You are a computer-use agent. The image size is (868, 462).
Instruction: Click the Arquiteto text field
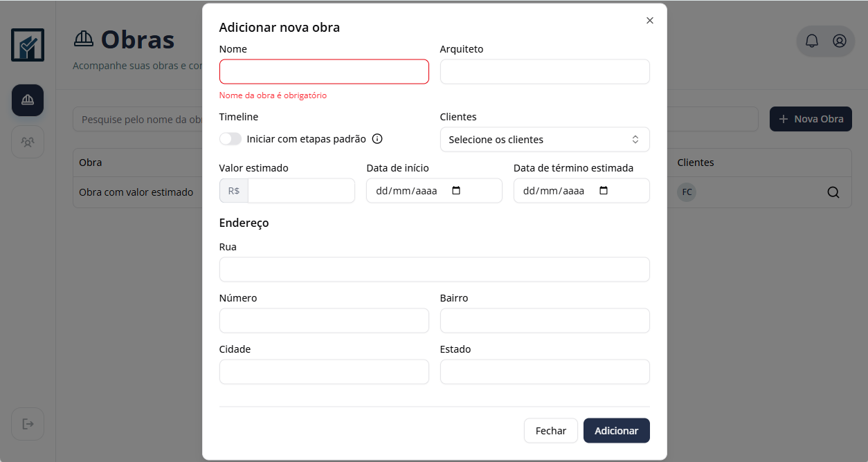click(x=545, y=72)
